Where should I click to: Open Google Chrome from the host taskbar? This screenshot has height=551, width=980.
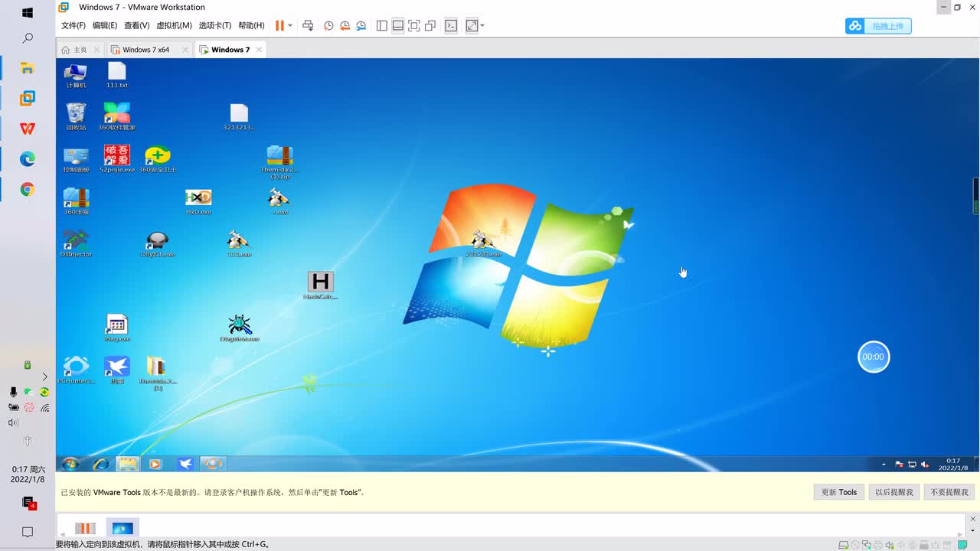[28, 189]
